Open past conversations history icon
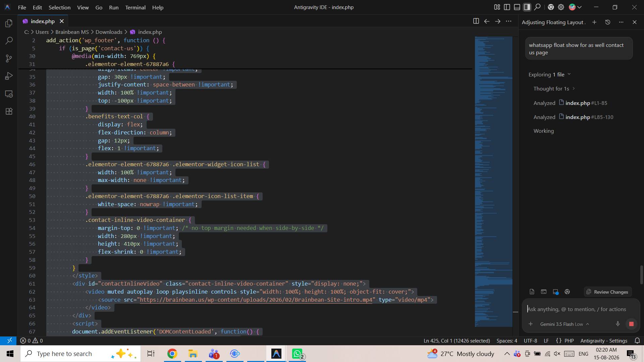 click(607, 22)
